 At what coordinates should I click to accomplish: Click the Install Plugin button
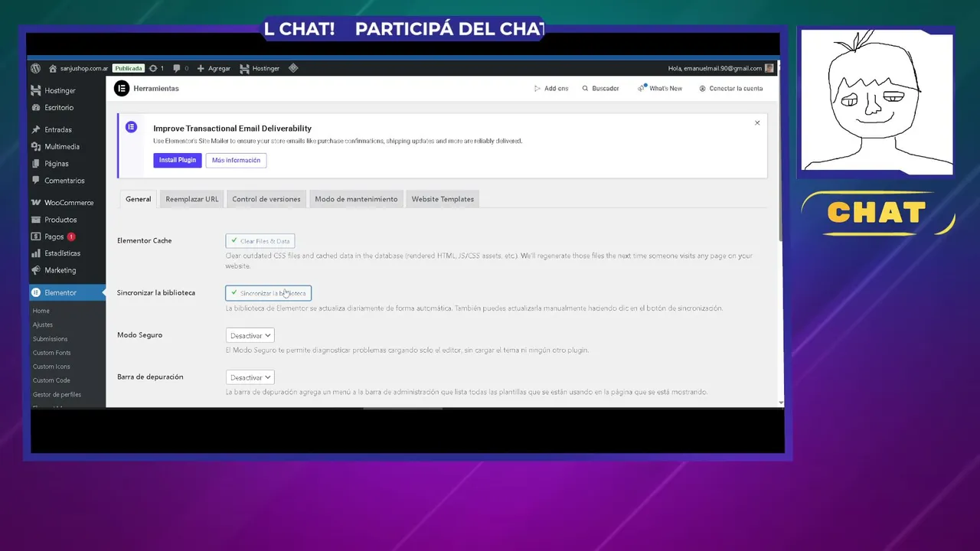coord(178,160)
